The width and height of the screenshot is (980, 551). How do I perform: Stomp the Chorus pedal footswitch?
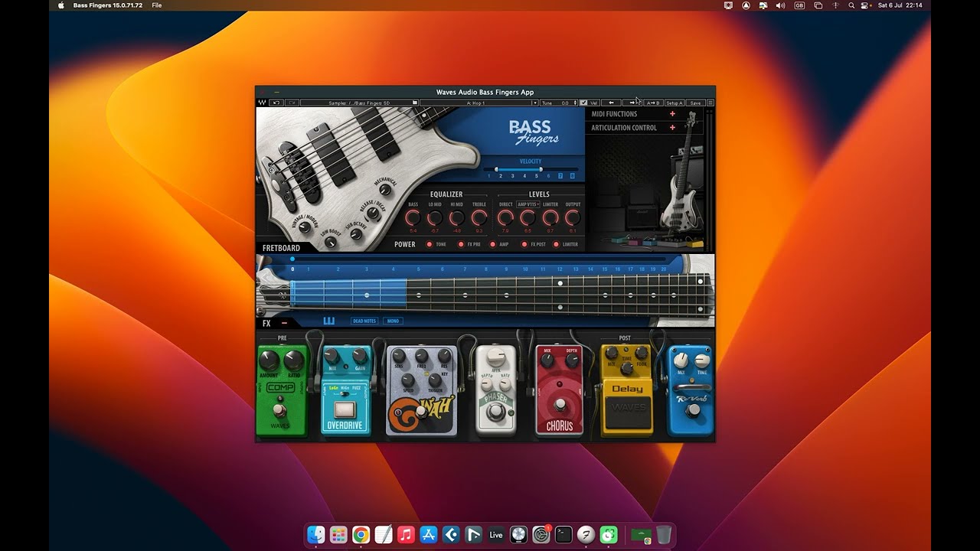tap(560, 404)
